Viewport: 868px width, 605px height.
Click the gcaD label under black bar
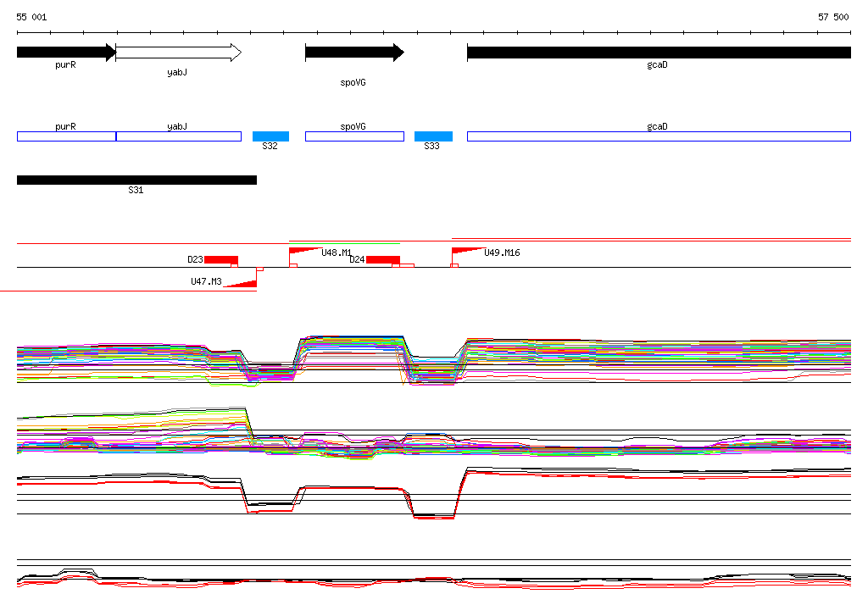click(657, 64)
